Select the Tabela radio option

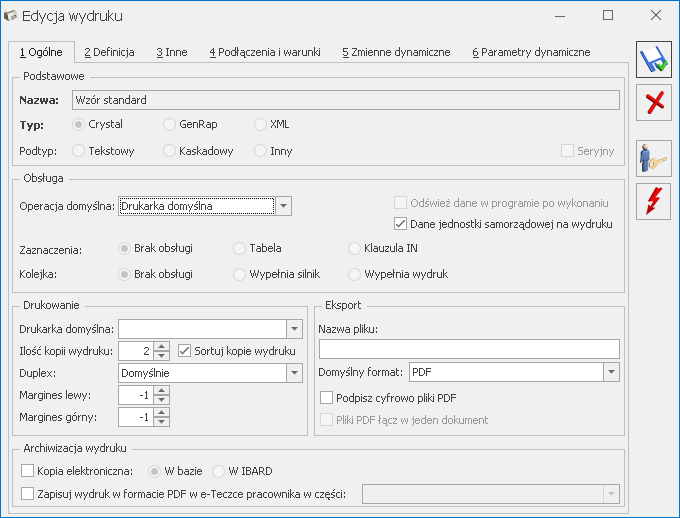(x=240, y=248)
